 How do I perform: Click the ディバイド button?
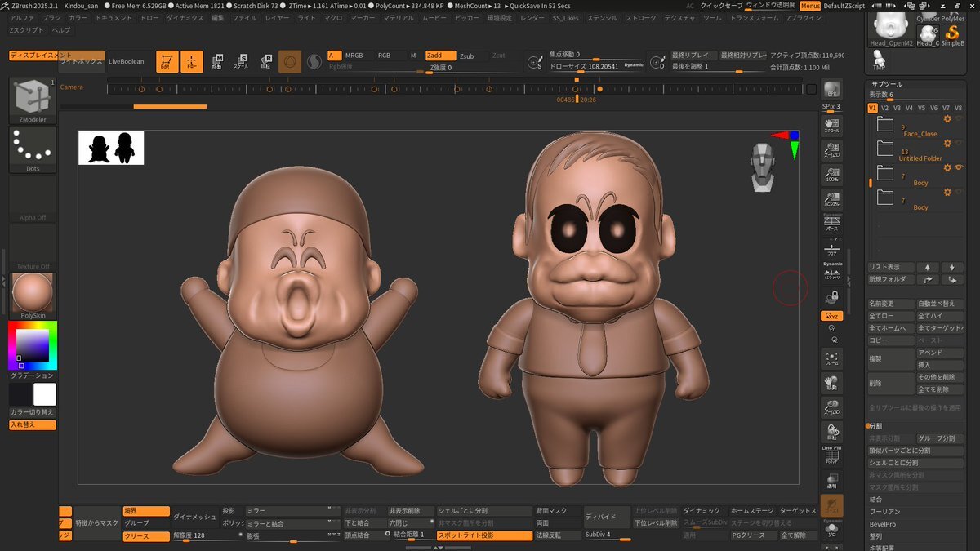[x=606, y=516]
